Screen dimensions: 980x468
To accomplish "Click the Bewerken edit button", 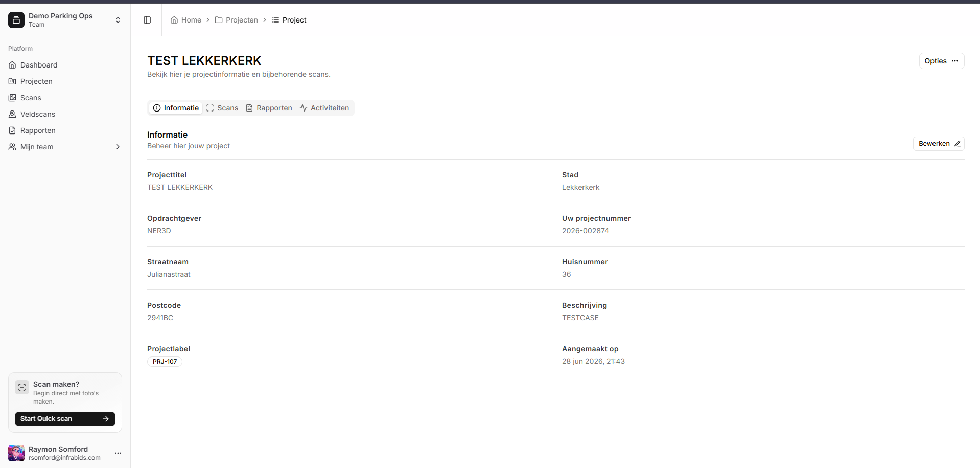I will coord(939,144).
